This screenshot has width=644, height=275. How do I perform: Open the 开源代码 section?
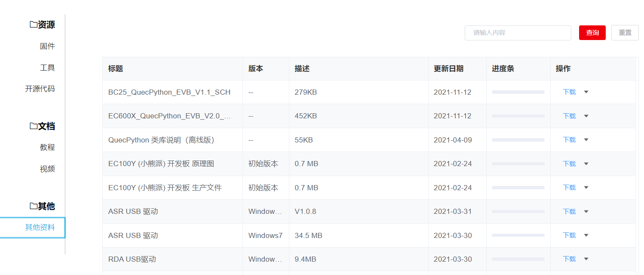(39, 89)
